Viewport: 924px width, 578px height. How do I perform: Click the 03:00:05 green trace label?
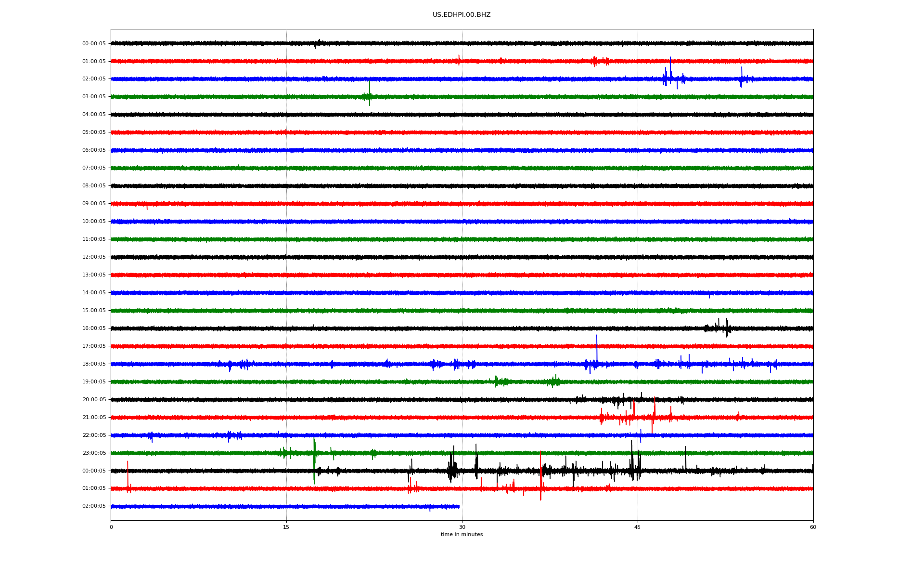[x=94, y=97]
